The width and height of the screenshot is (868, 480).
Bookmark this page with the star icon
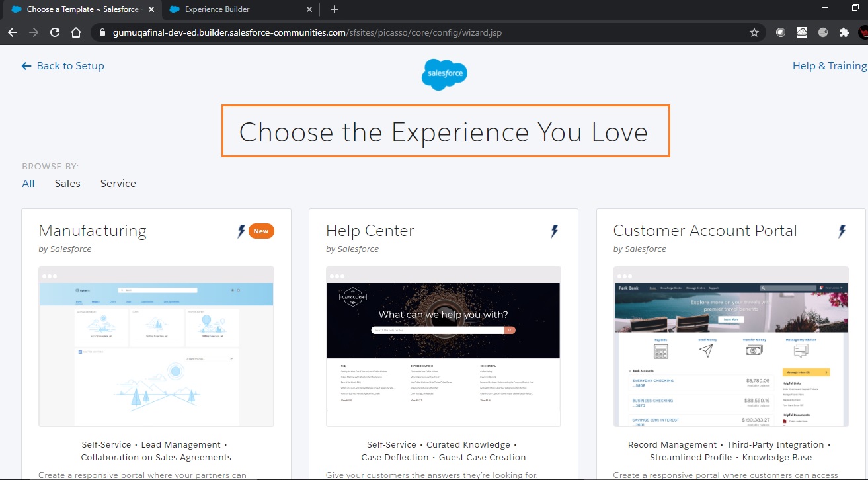pos(754,32)
